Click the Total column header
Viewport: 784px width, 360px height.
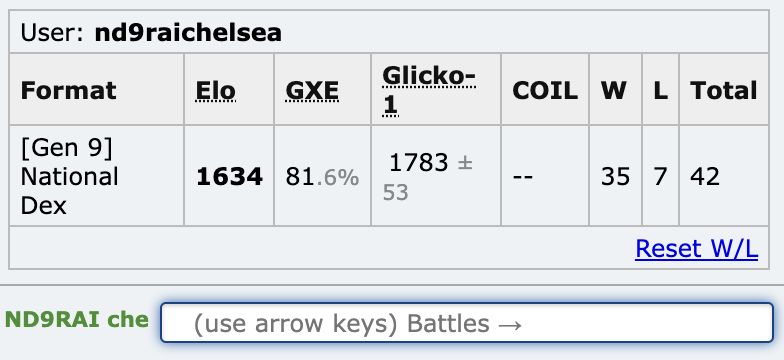click(724, 90)
